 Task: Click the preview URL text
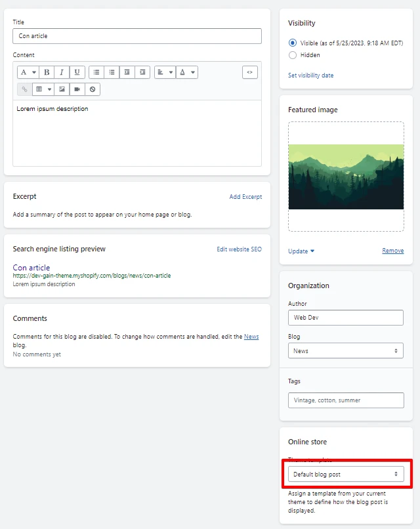92,276
